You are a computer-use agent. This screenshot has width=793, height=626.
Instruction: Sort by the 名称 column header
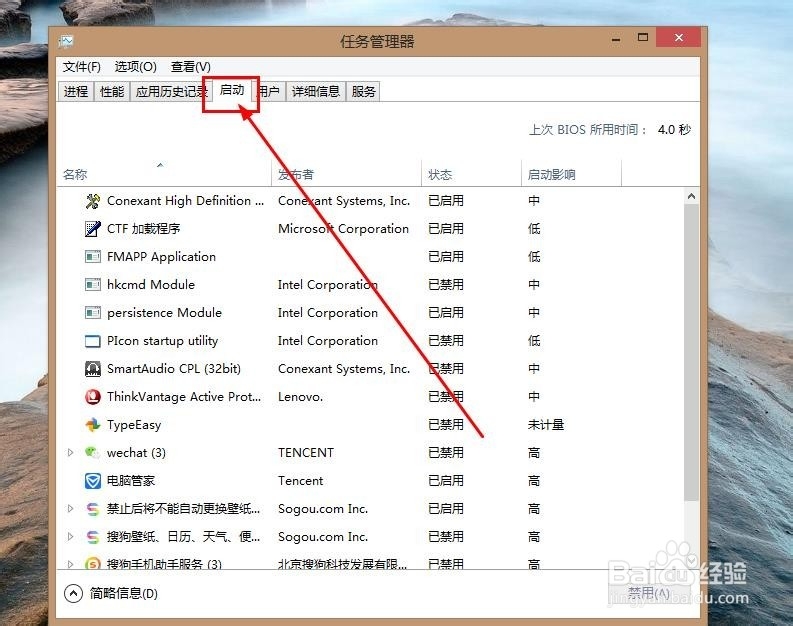[164, 174]
